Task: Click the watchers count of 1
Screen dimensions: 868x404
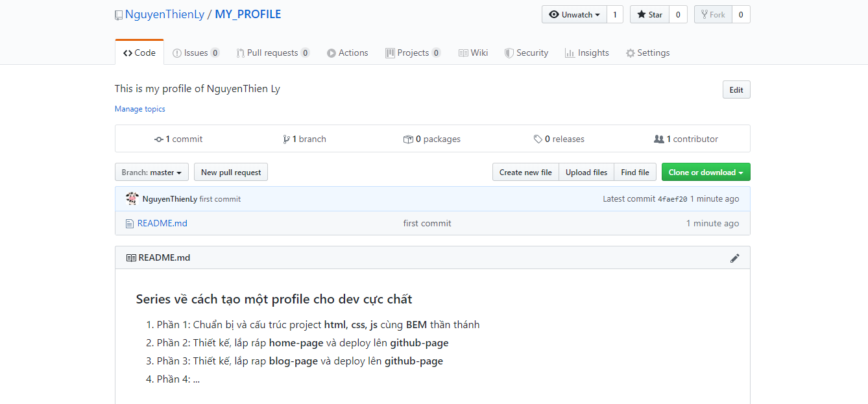Action: tap(615, 14)
